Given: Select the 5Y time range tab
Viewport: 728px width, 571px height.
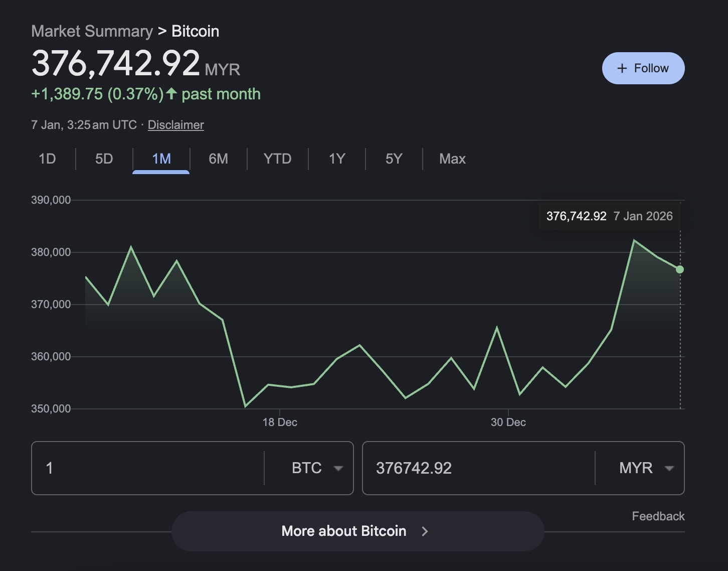Looking at the screenshot, I should [x=394, y=159].
